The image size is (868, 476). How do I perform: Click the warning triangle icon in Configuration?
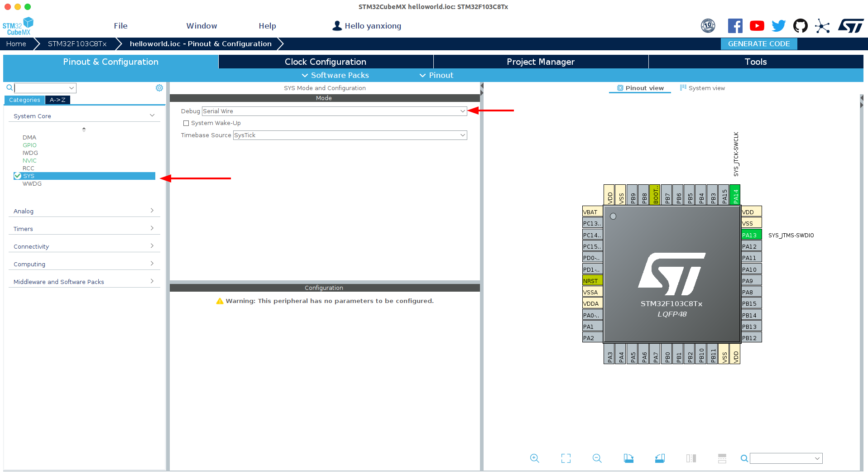coord(220,301)
